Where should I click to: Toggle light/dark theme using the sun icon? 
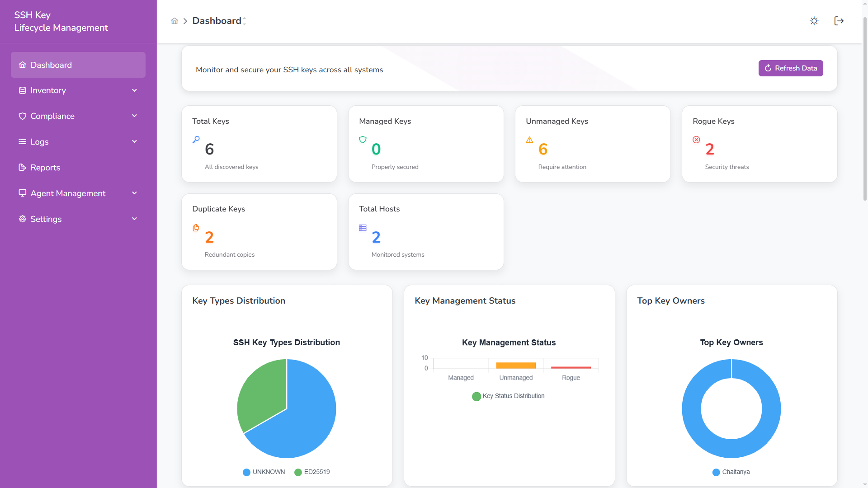coord(814,21)
